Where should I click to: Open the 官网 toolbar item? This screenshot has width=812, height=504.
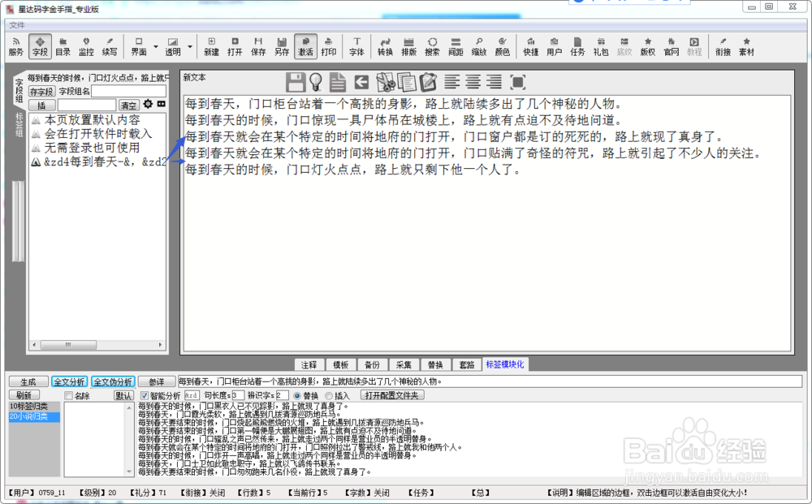tap(672, 46)
